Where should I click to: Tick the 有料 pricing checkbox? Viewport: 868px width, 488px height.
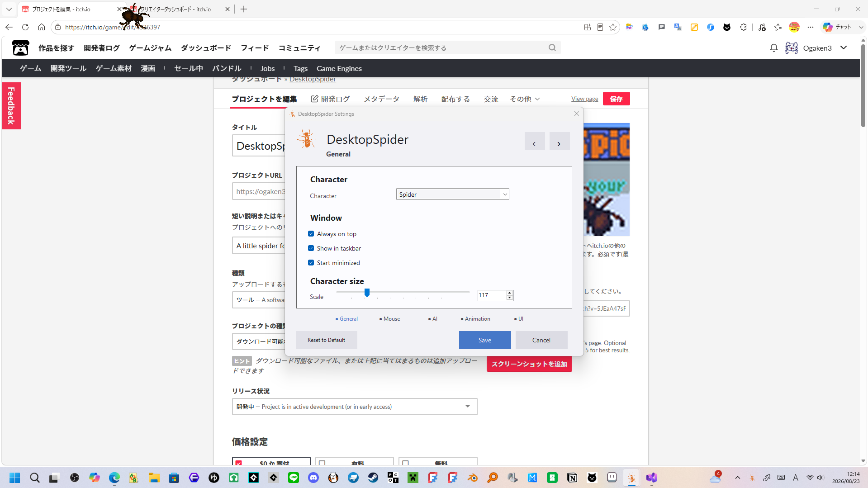coord(322,463)
